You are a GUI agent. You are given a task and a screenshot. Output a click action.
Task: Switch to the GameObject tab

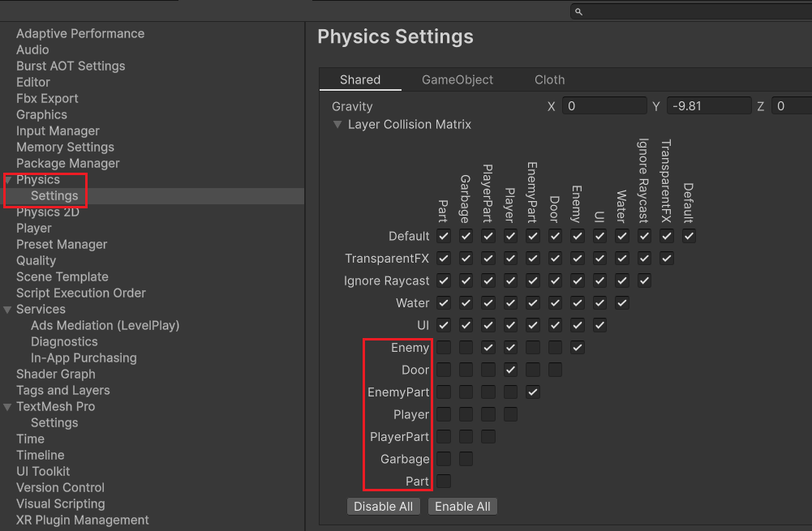pos(458,79)
